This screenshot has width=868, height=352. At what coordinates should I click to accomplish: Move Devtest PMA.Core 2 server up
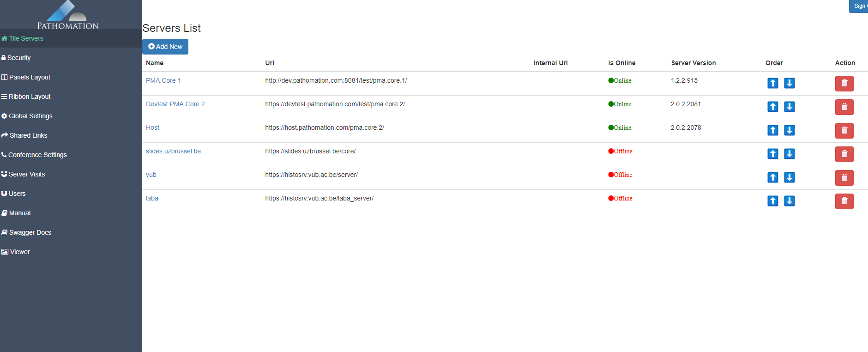pos(773,107)
